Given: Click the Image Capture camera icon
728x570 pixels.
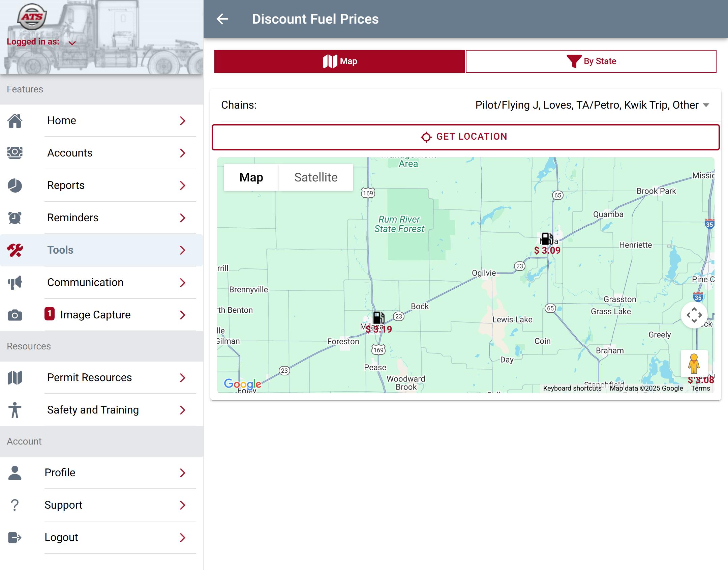Looking at the screenshot, I should click(15, 315).
